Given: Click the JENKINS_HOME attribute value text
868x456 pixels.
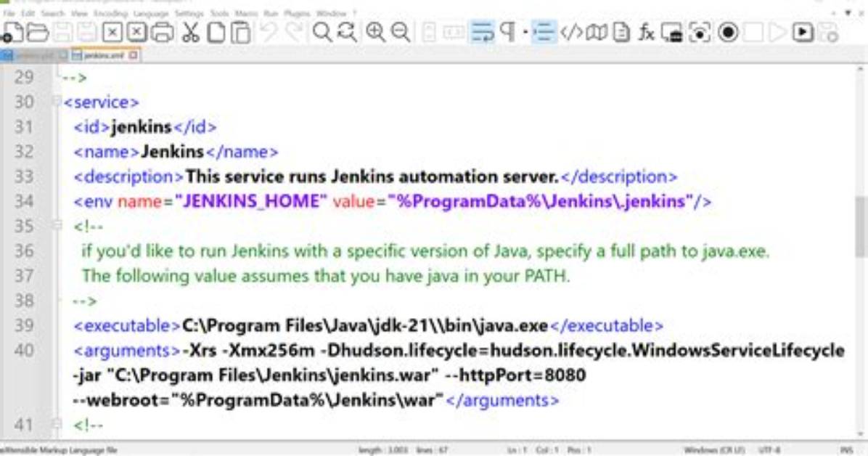Looking at the screenshot, I should 251,201.
